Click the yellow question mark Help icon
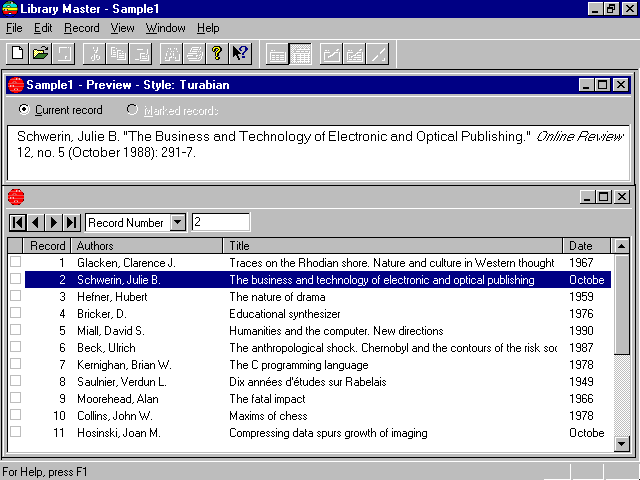This screenshot has width=640, height=480. coord(216,54)
